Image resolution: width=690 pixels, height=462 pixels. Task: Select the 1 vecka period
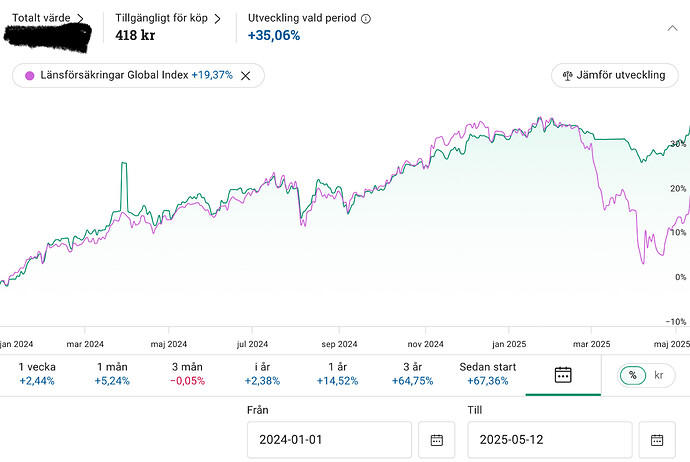pyautogui.click(x=39, y=374)
